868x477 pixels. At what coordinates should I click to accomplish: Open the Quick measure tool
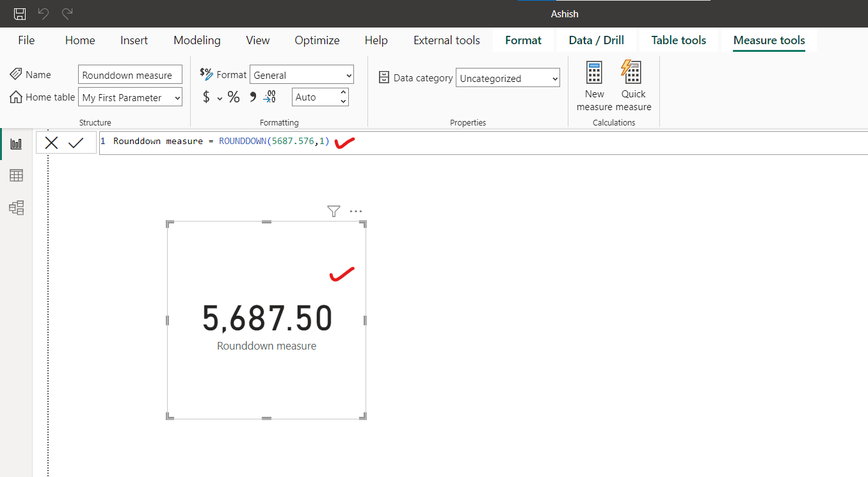pos(632,83)
